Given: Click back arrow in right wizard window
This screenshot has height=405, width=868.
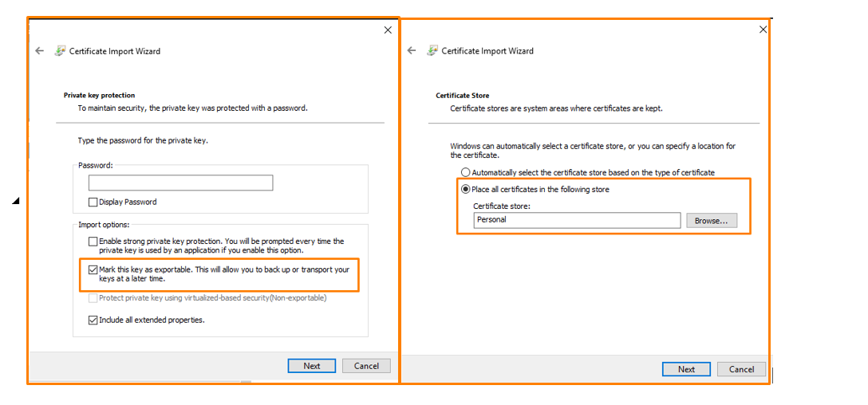Looking at the screenshot, I should point(412,51).
